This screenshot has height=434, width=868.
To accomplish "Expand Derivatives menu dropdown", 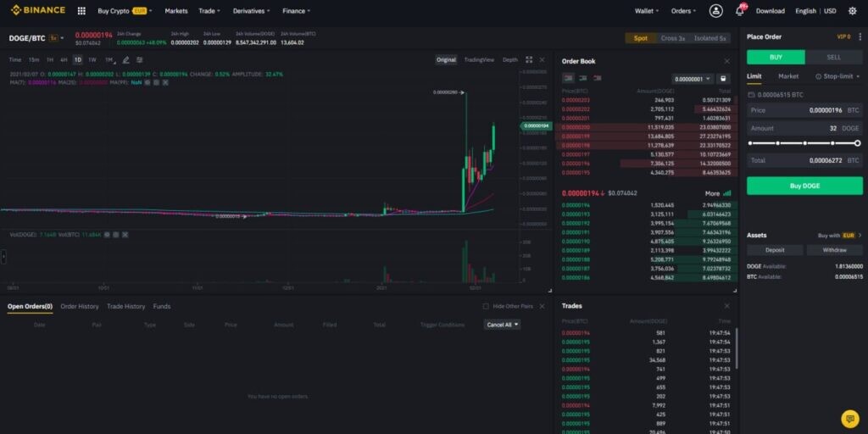I will [x=251, y=11].
